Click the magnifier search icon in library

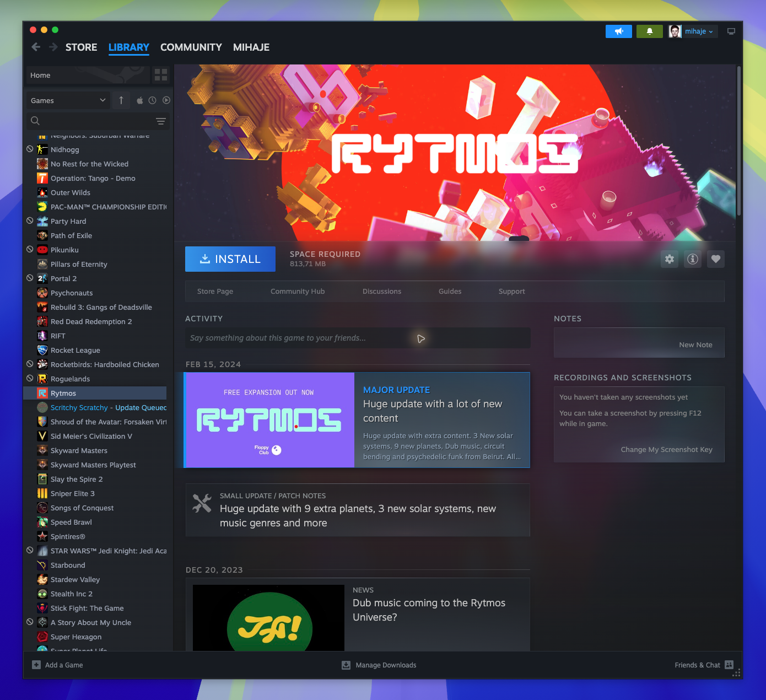(x=35, y=121)
